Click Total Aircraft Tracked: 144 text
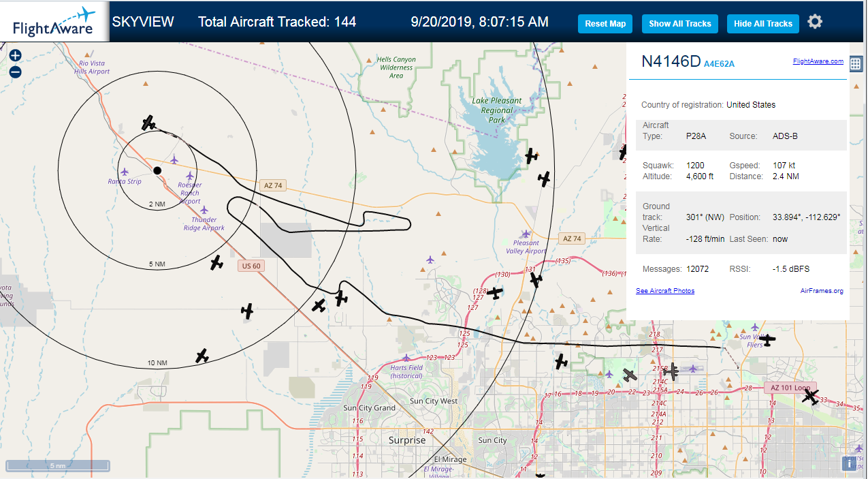 coord(277,22)
